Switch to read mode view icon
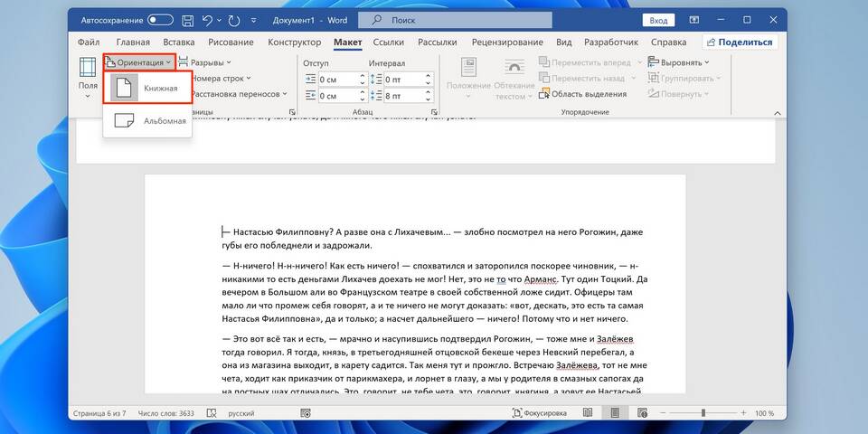This screenshot has width=868, height=434. 588,413
